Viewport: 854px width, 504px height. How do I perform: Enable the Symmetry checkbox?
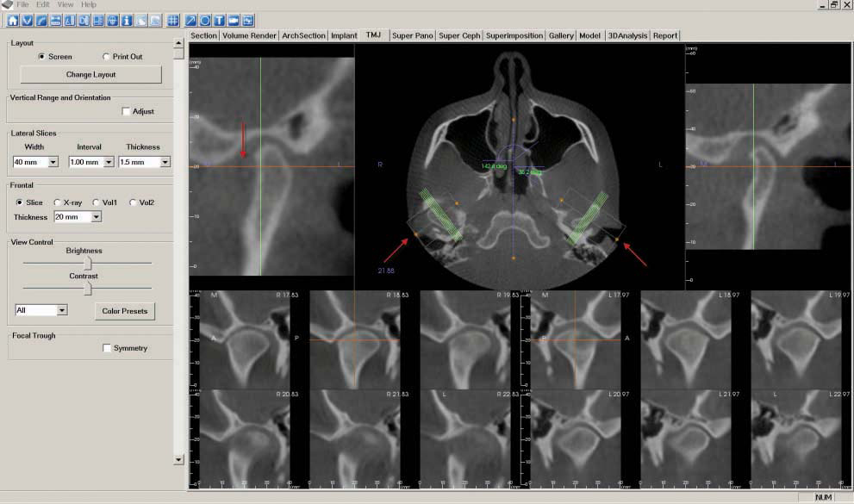point(107,348)
